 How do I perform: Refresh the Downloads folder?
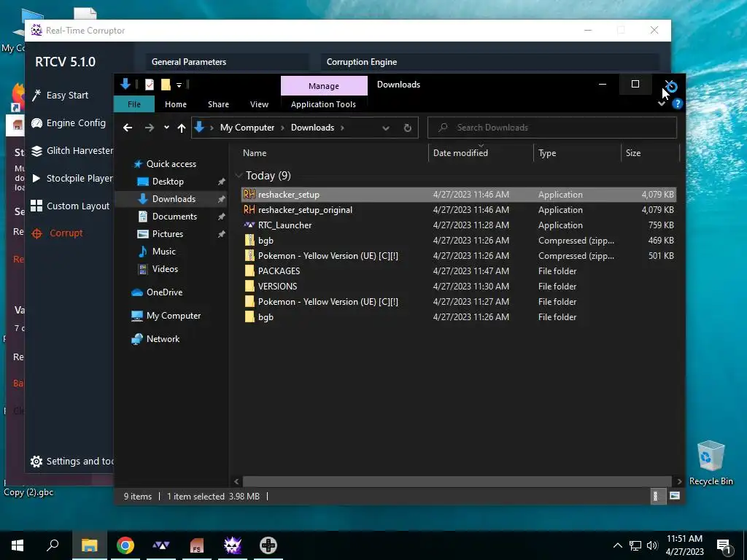(x=407, y=128)
